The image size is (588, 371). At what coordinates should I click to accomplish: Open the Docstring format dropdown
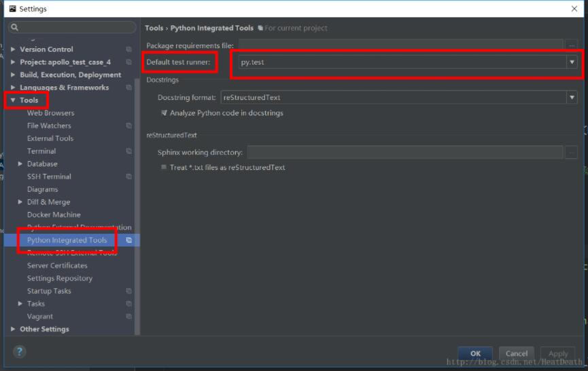click(572, 97)
